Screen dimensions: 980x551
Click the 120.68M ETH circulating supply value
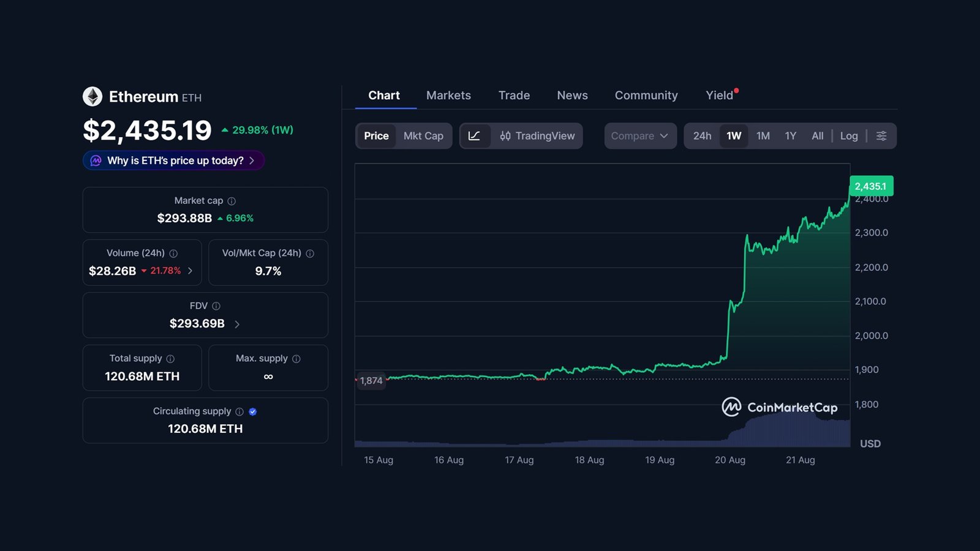205,429
